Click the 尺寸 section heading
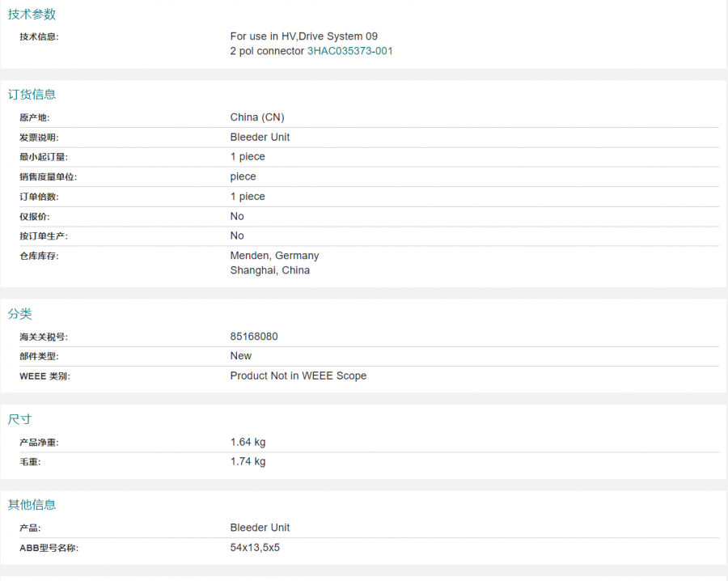 tap(20, 419)
